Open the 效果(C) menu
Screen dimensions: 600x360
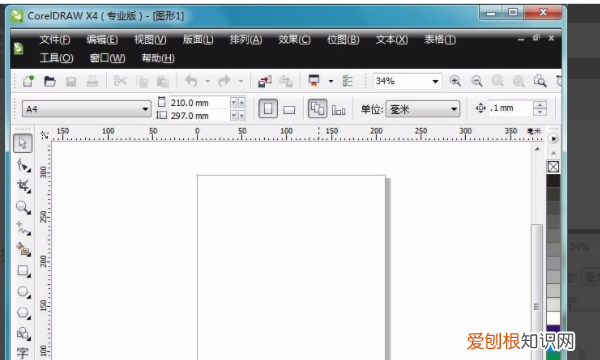pos(294,39)
